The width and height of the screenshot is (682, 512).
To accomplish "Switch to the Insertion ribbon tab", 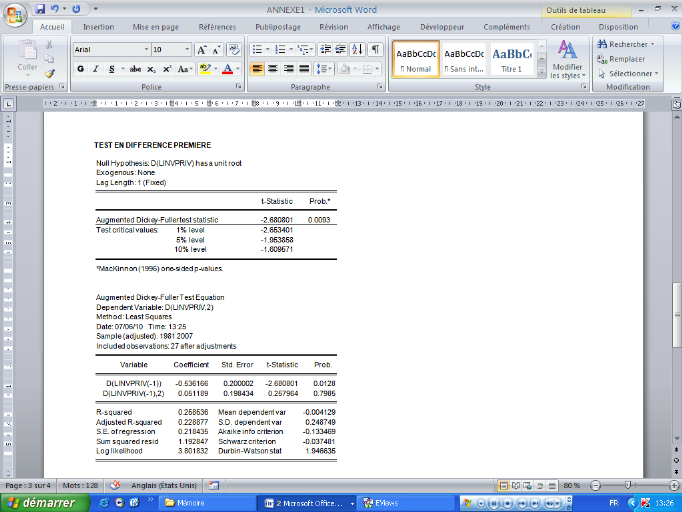I will (98, 27).
